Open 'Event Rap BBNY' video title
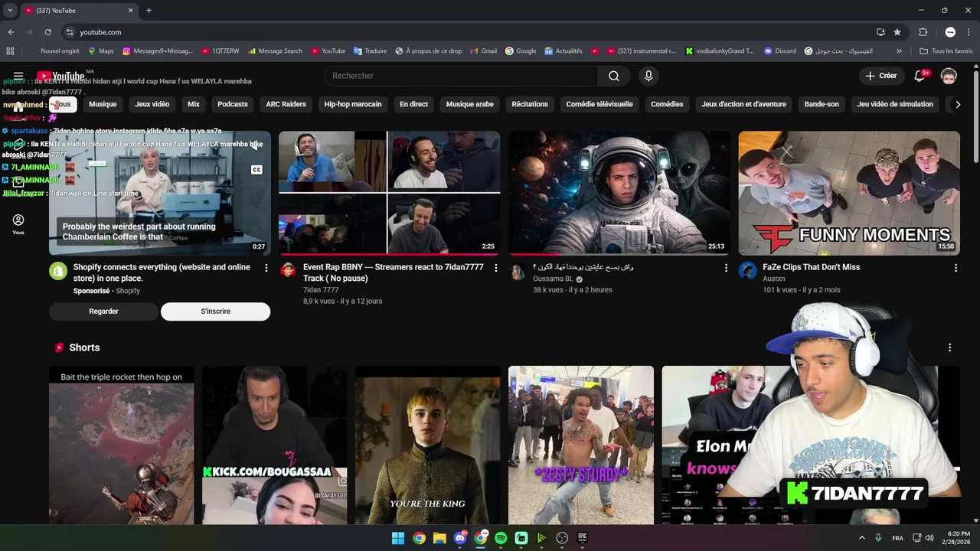The width and height of the screenshot is (980, 551). 393,272
